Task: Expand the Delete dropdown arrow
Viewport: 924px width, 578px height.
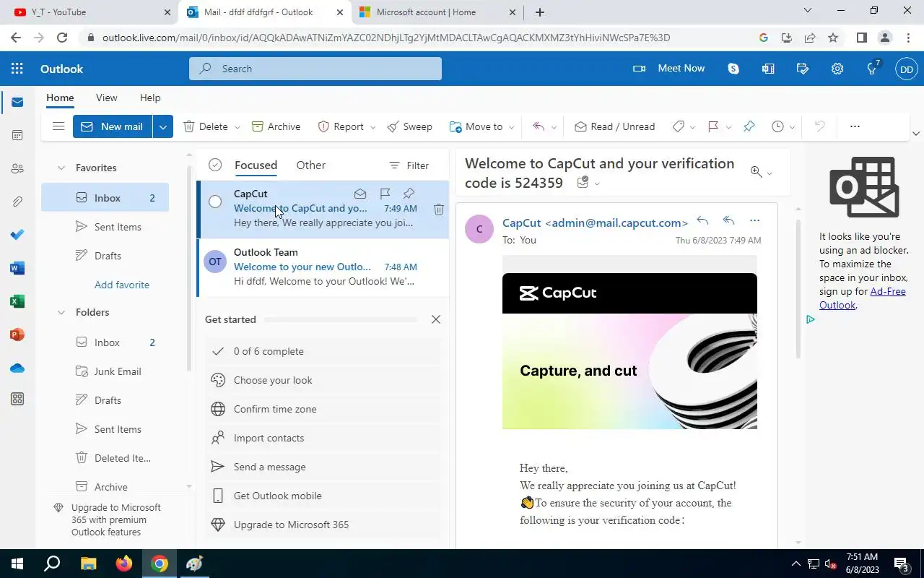Action: (x=237, y=127)
